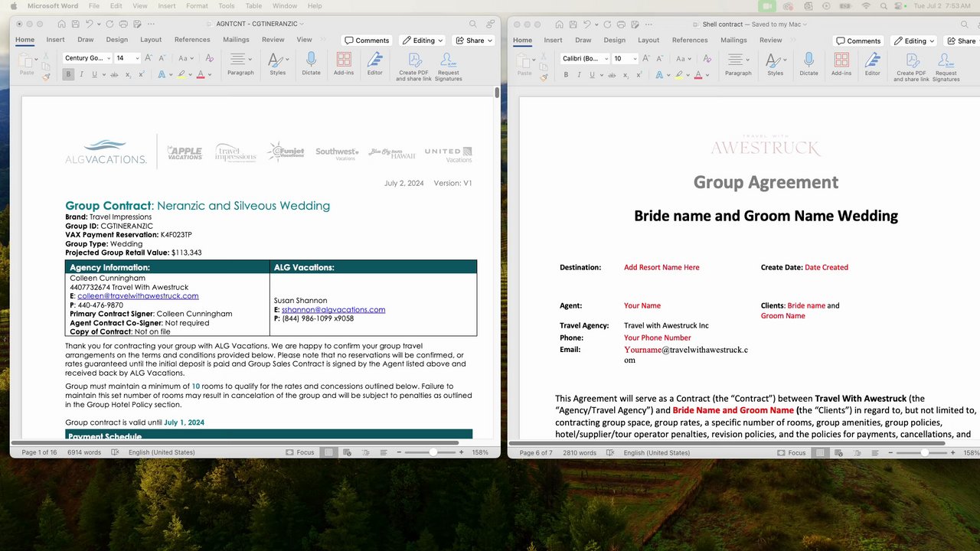980x551 pixels.
Task: Click Format Painter in the AGNTCNT window
Action: coord(46,76)
